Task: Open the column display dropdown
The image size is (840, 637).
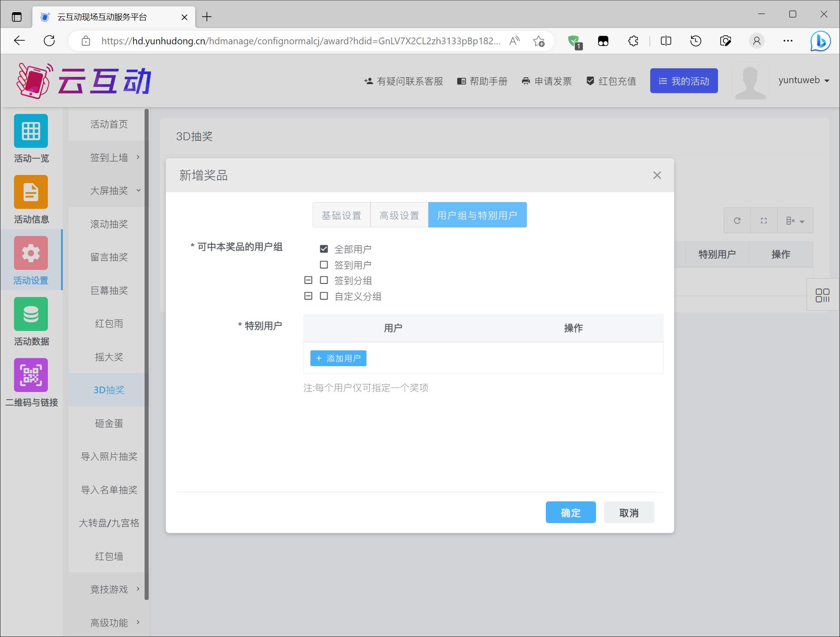Action: 795,221
